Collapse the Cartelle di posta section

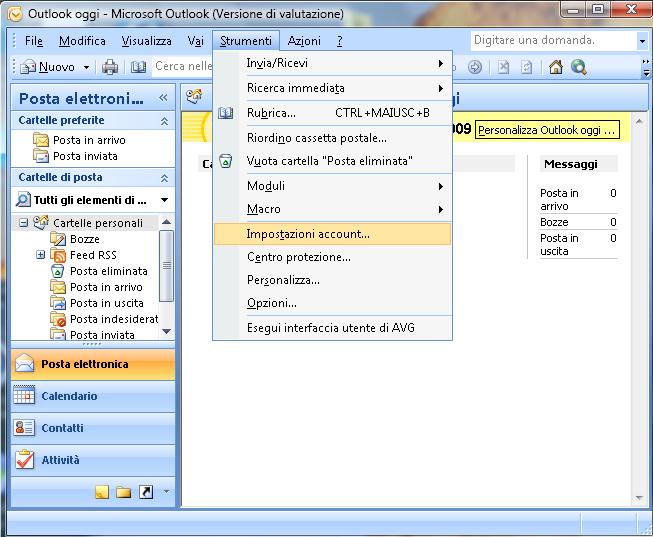pyautogui.click(x=164, y=178)
